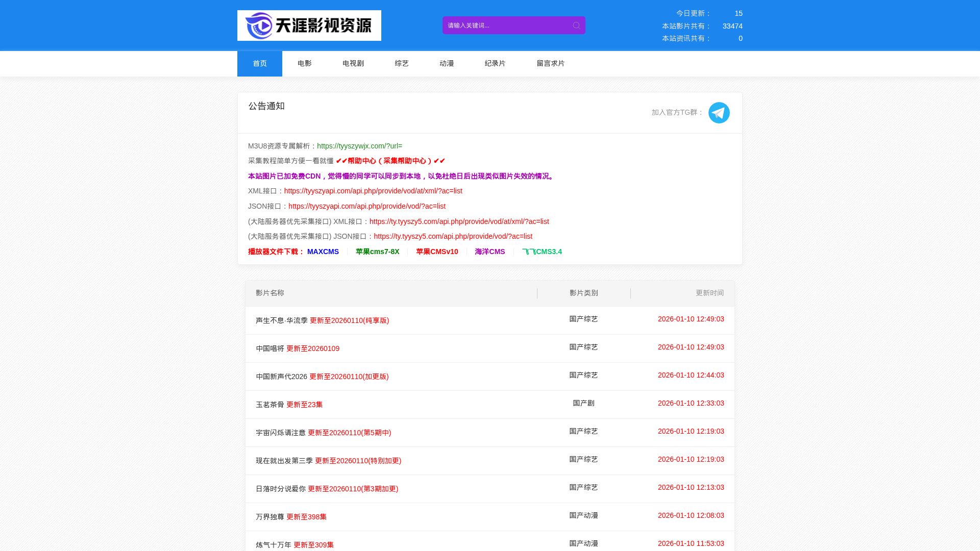The height and width of the screenshot is (551, 980).
Task: Click the tyyszyapi XML interface link
Action: point(373,191)
